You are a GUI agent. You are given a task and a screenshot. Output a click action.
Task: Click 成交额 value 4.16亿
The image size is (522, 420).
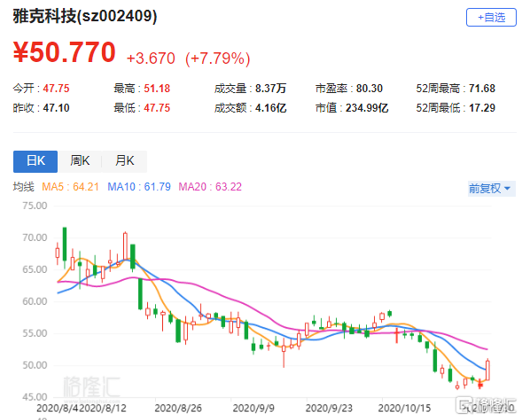tap(270, 108)
